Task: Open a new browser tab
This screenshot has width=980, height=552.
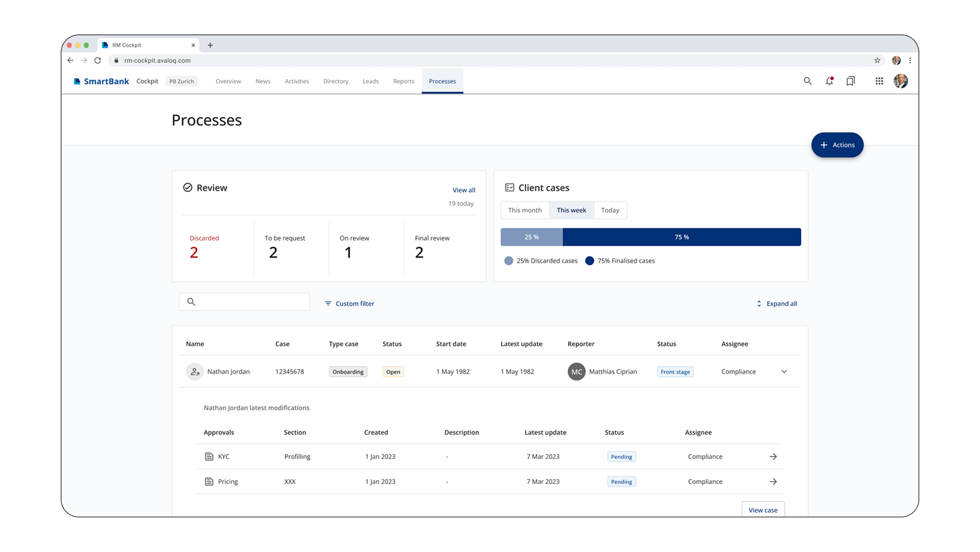Action: pyautogui.click(x=210, y=45)
